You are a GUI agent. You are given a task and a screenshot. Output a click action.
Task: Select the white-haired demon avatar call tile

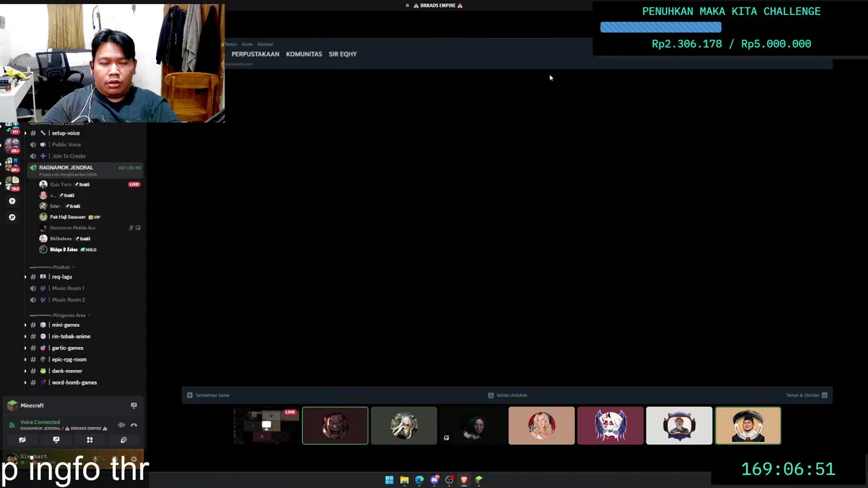click(610, 426)
